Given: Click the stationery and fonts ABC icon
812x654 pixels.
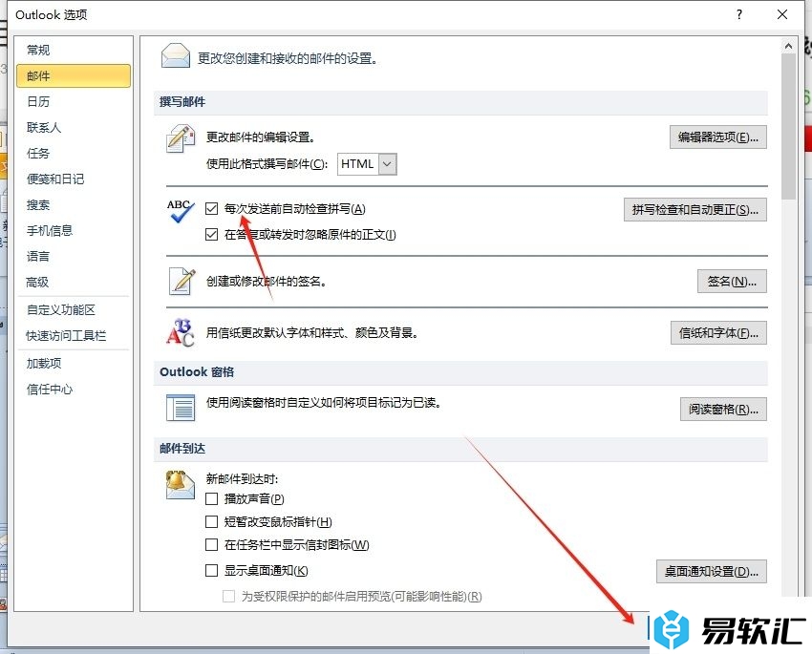Looking at the screenshot, I should [x=181, y=332].
